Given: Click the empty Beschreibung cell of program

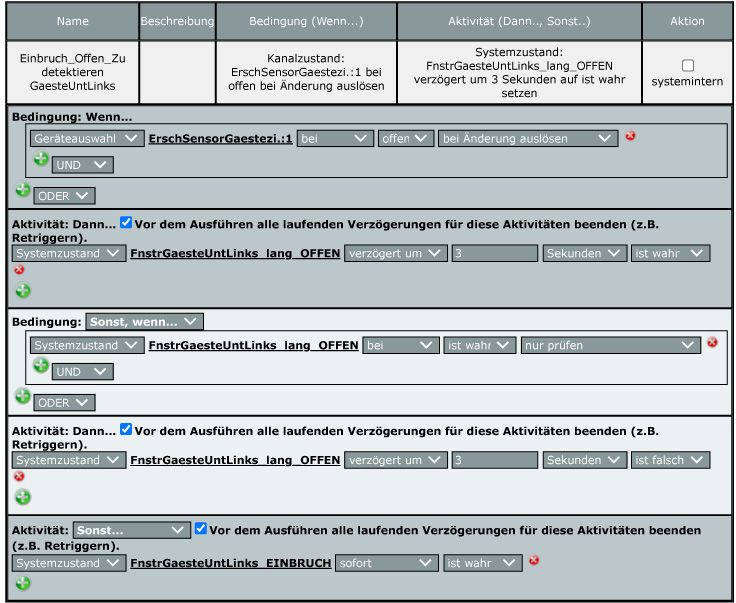Looking at the screenshot, I should click(x=177, y=72).
